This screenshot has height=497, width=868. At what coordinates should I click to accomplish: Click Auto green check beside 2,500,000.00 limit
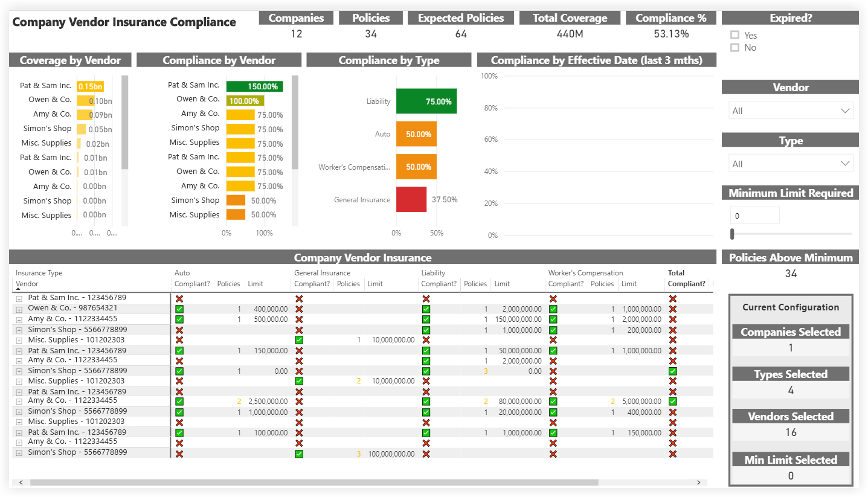179,401
